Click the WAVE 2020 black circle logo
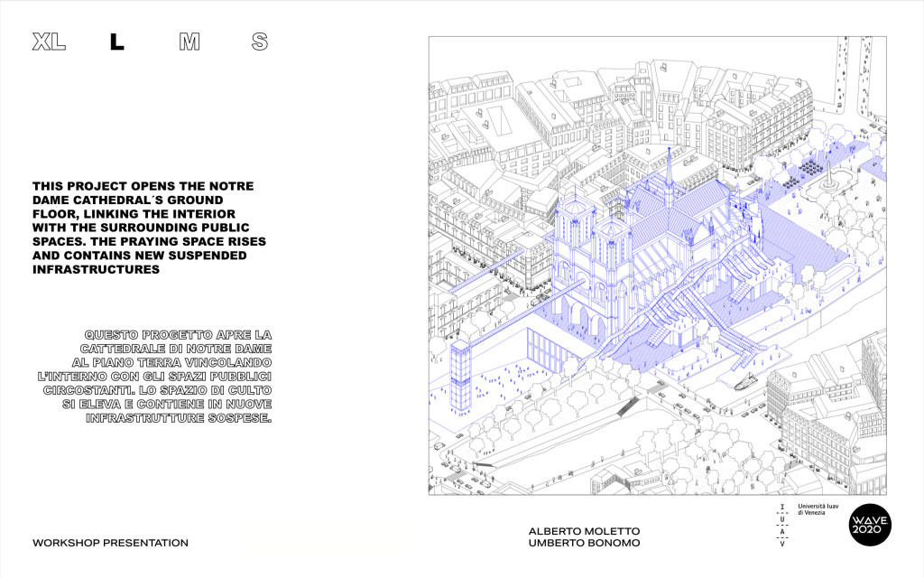Viewport: 924px width, 578px height. point(869,524)
